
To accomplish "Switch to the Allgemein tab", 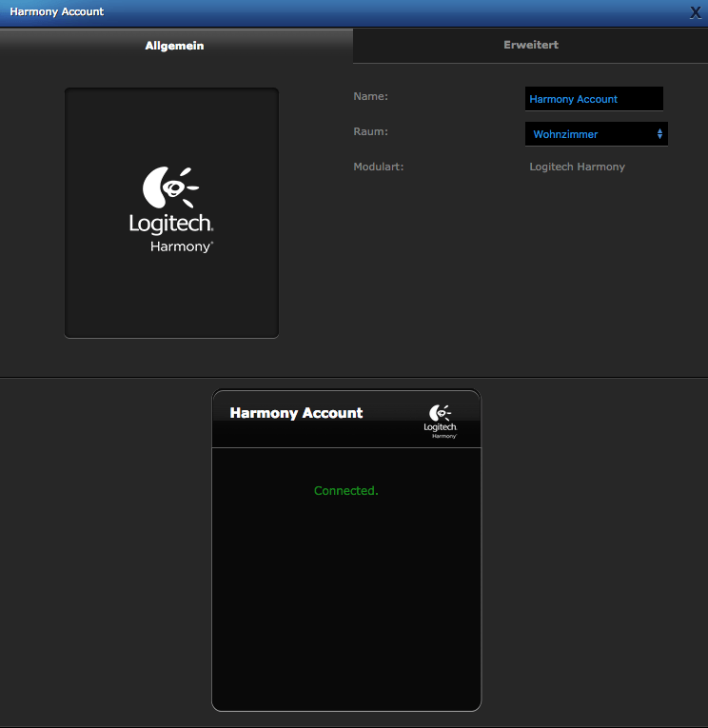I will click(x=176, y=46).
